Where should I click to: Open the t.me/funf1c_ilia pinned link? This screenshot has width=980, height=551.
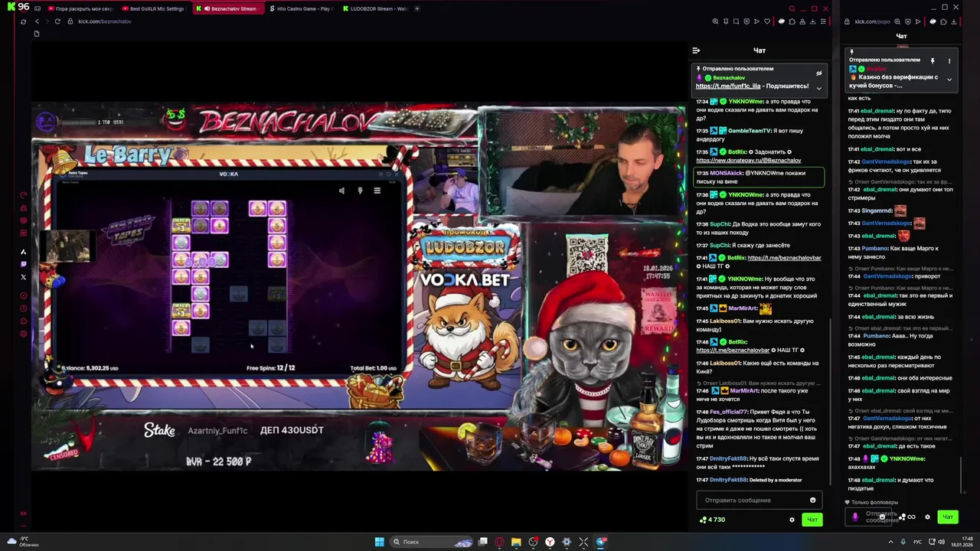(728, 86)
